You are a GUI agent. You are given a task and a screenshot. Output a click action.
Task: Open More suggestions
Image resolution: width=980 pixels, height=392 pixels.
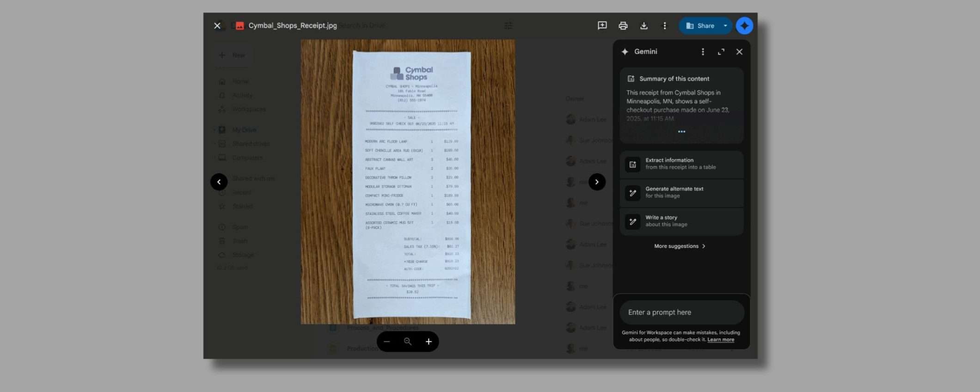coord(680,246)
